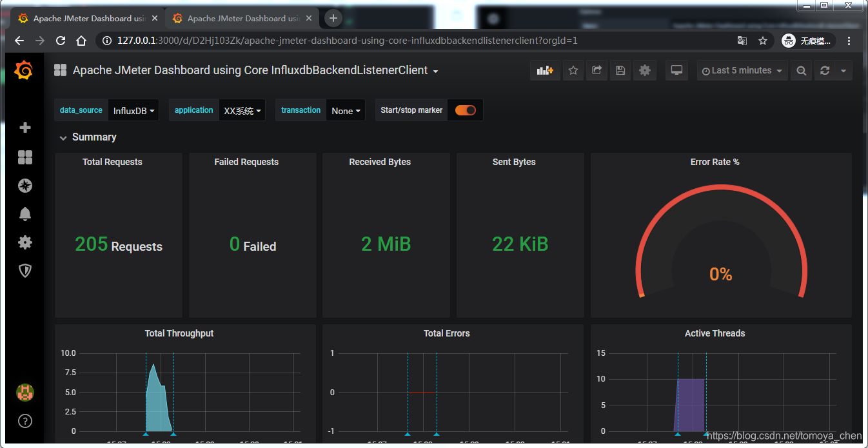
Task: Close the first browser tab
Action: pyautogui.click(x=154, y=18)
